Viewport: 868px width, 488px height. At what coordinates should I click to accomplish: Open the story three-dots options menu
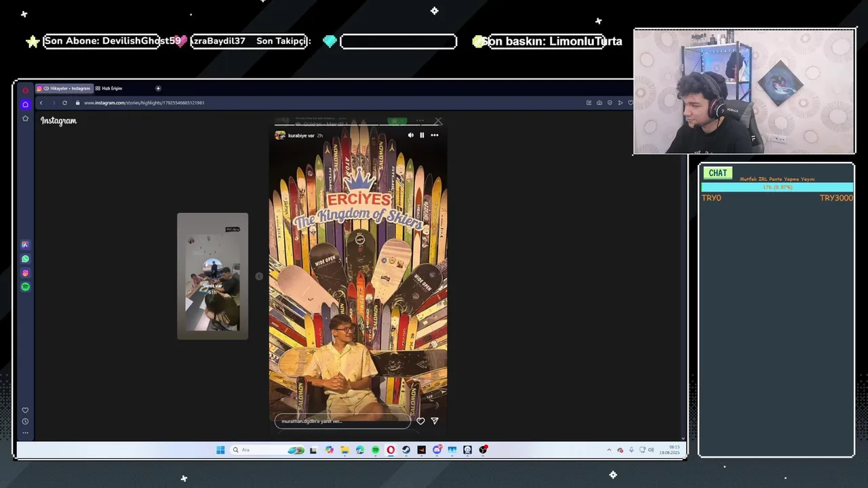(x=435, y=135)
